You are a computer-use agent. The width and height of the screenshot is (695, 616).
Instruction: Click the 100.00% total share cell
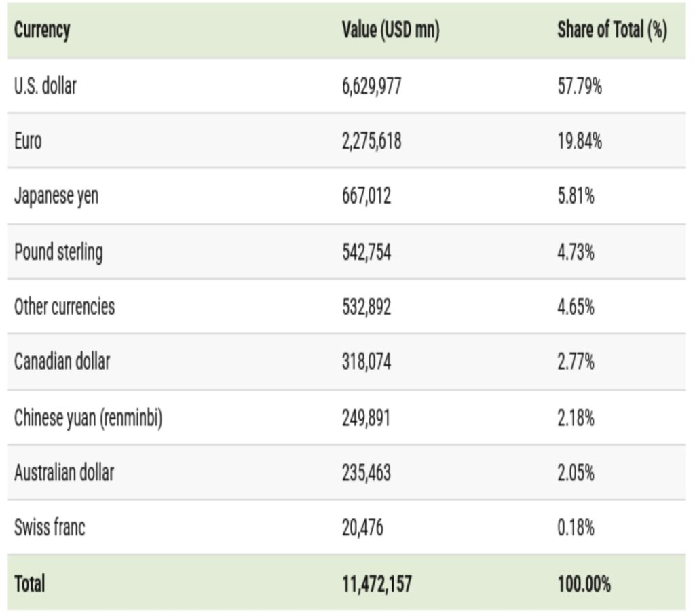(583, 583)
